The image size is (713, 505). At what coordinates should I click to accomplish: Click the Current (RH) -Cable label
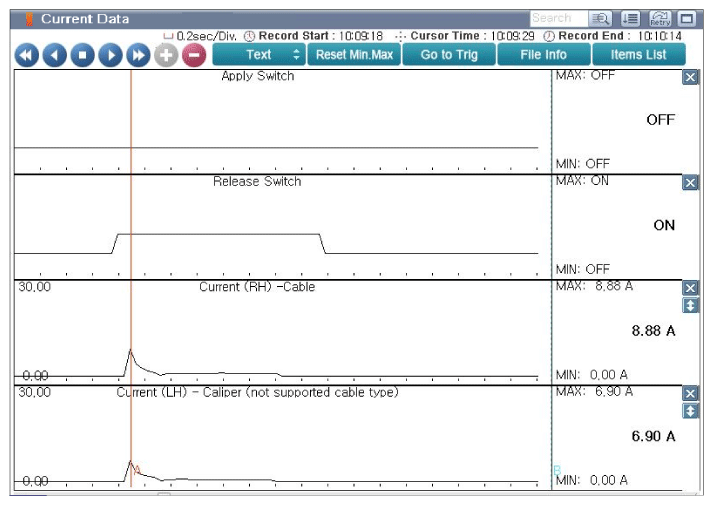coord(257,287)
